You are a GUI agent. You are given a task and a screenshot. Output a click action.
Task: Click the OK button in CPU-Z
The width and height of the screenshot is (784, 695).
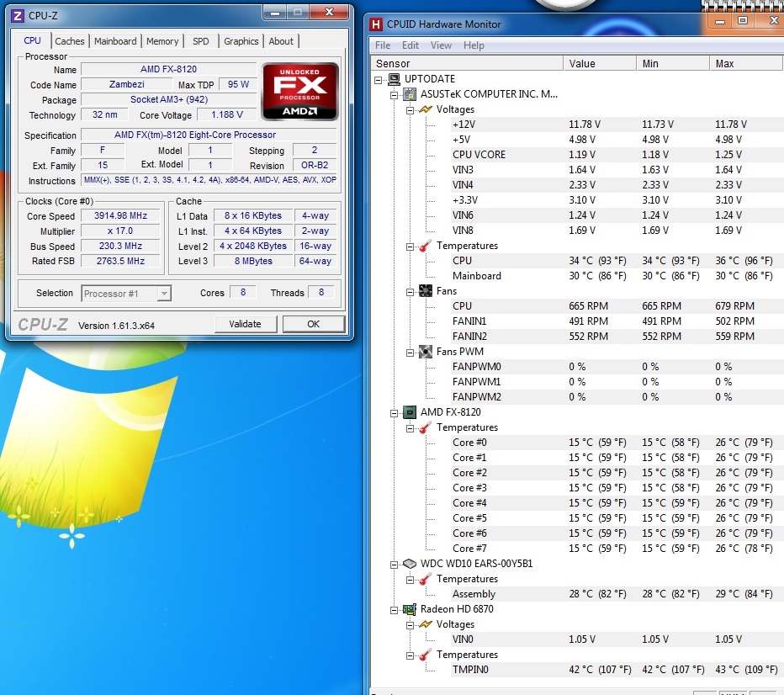point(314,324)
